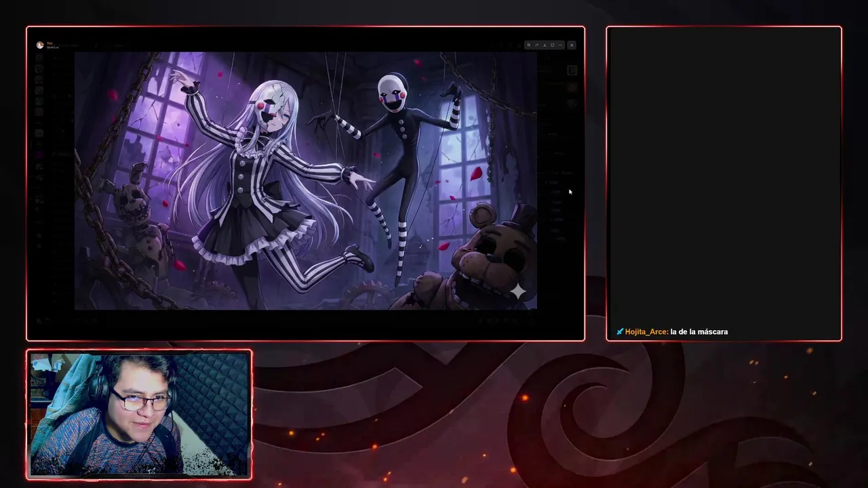Click the Hojita_Arce username in chat
Image resolution: width=868 pixels, height=488 pixels.
[646, 331]
